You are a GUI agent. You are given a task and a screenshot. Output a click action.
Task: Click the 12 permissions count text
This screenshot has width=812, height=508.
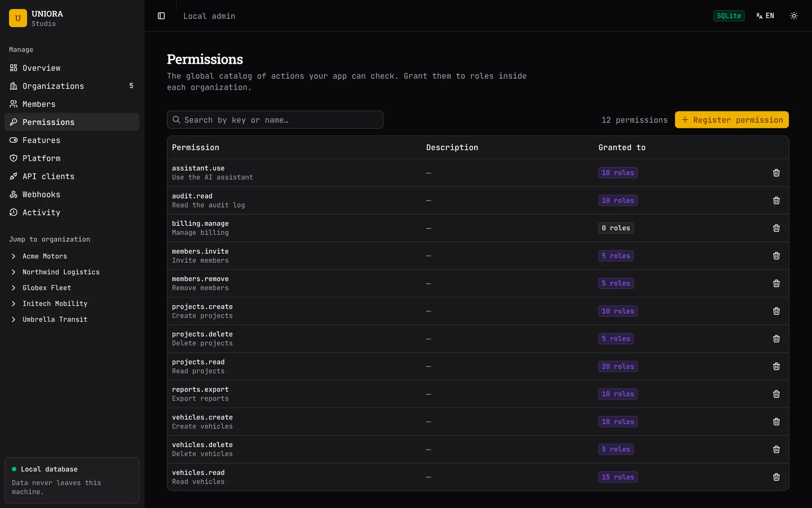(634, 120)
